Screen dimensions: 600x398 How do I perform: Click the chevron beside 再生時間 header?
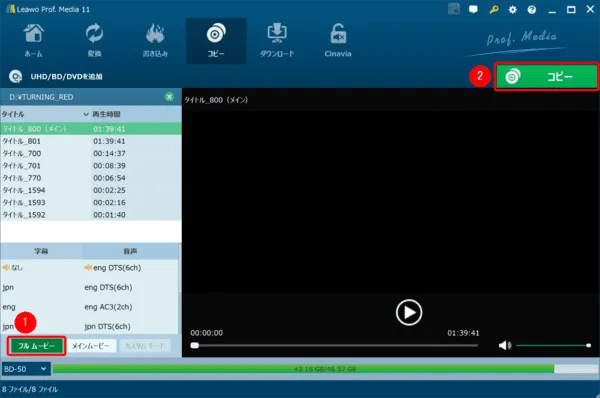[x=86, y=114]
